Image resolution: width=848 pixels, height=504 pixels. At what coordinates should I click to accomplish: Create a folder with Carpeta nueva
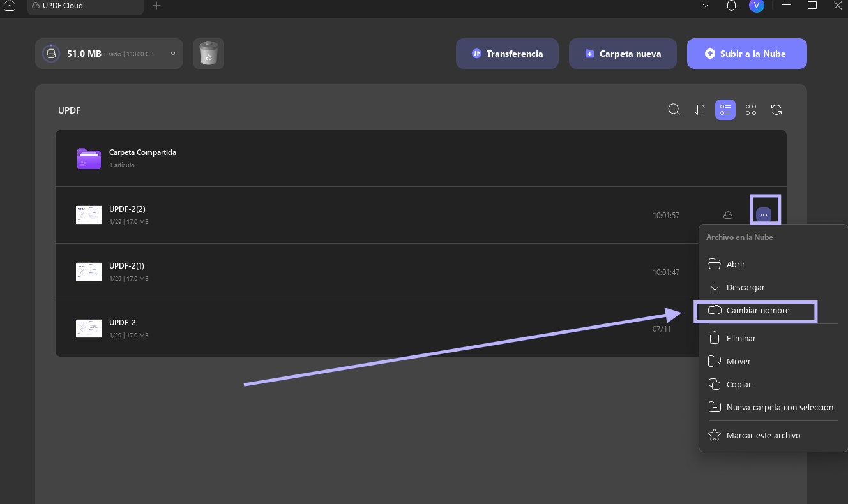pyautogui.click(x=623, y=54)
